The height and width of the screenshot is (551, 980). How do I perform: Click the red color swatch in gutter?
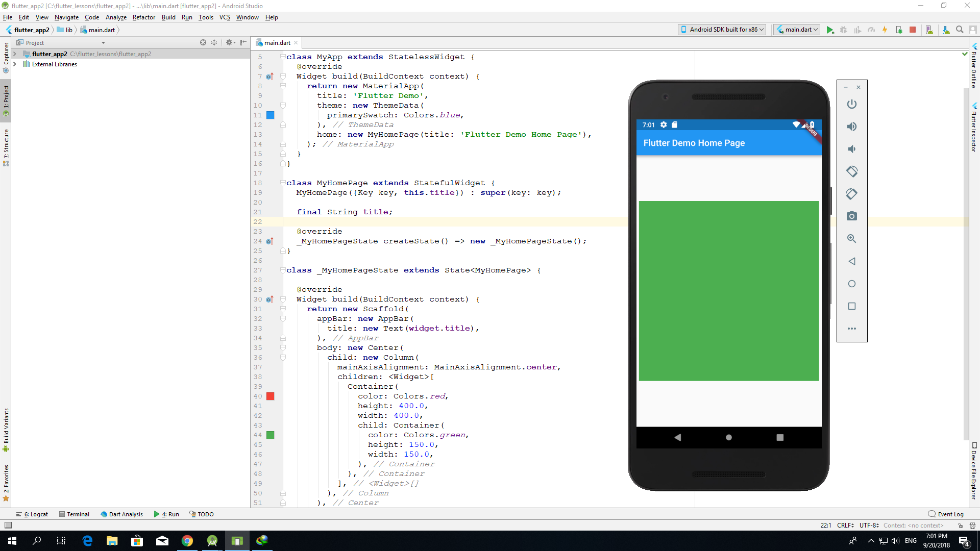271,396
